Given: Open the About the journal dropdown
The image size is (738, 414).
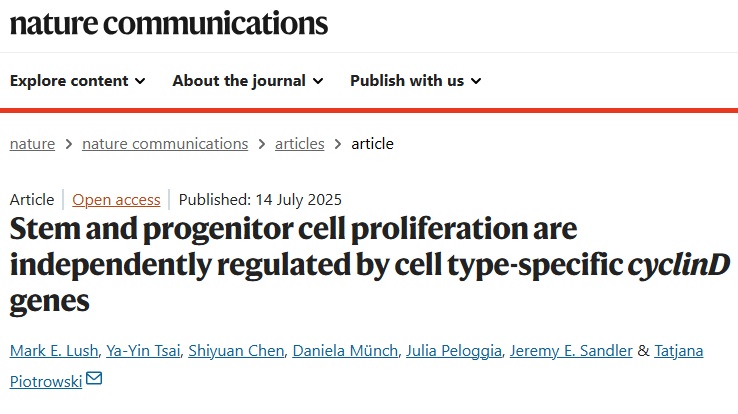Looking at the screenshot, I should [x=248, y=81].
